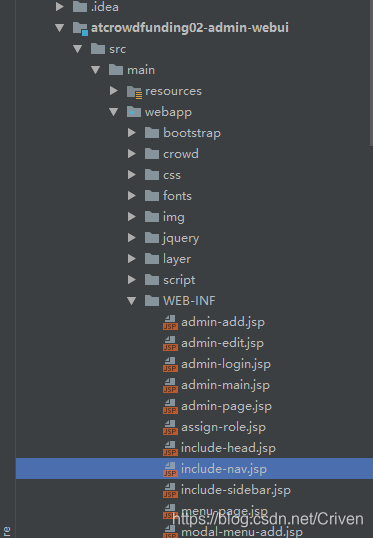Screen dimensions: 373x538
Task: Select the crowd folder name
Action: tap(181, 154)
